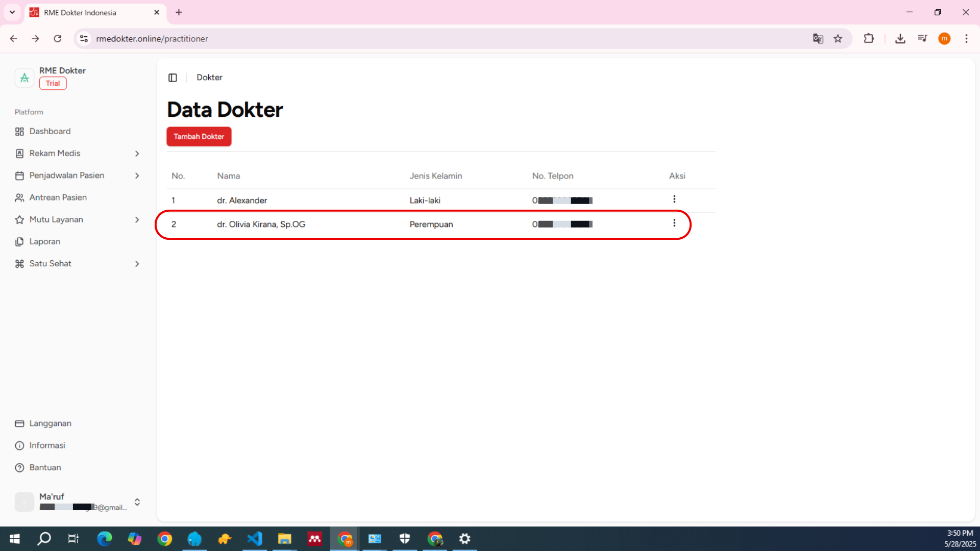Go to Antrean Pasien
Screen dimensions: 980x551
58,197
